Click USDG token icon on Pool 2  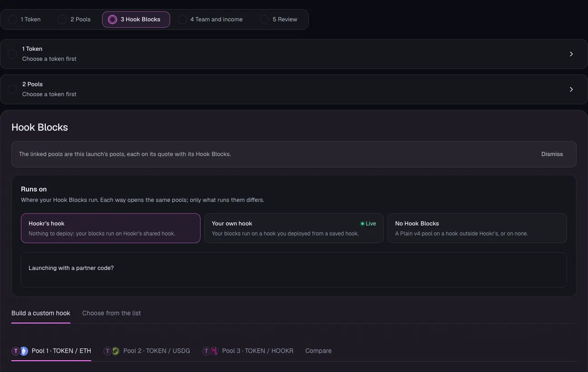point(115,351)
